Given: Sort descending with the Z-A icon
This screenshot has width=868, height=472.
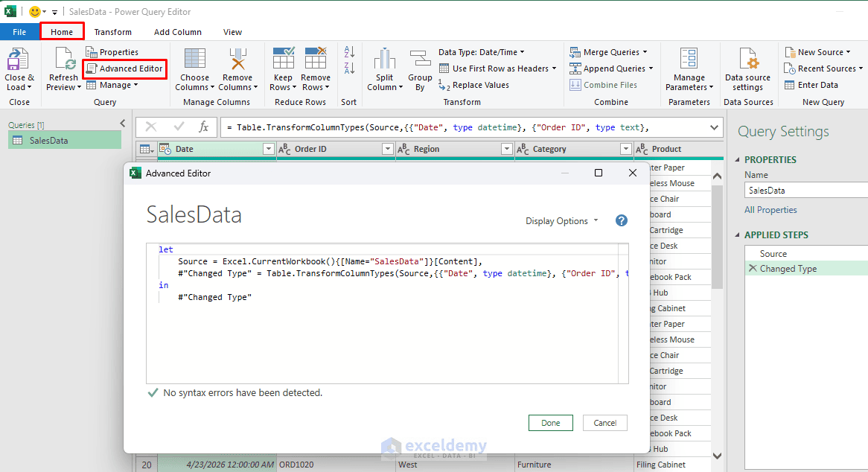Looking at the screenshot, I should (x=349, y=68).
